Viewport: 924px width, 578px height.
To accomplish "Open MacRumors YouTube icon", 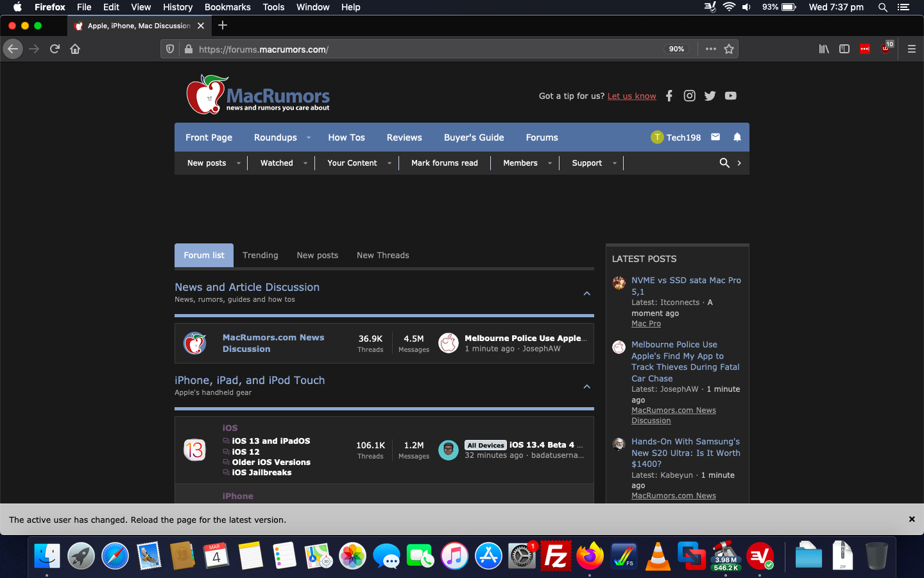I will point(731,96).
